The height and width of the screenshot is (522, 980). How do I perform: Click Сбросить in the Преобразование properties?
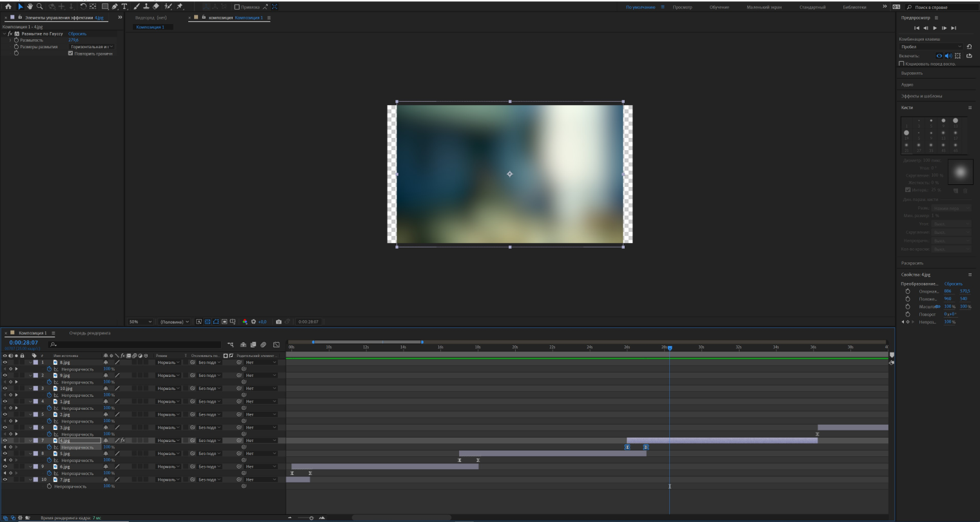pyautogui.click(x=953, y=284)
